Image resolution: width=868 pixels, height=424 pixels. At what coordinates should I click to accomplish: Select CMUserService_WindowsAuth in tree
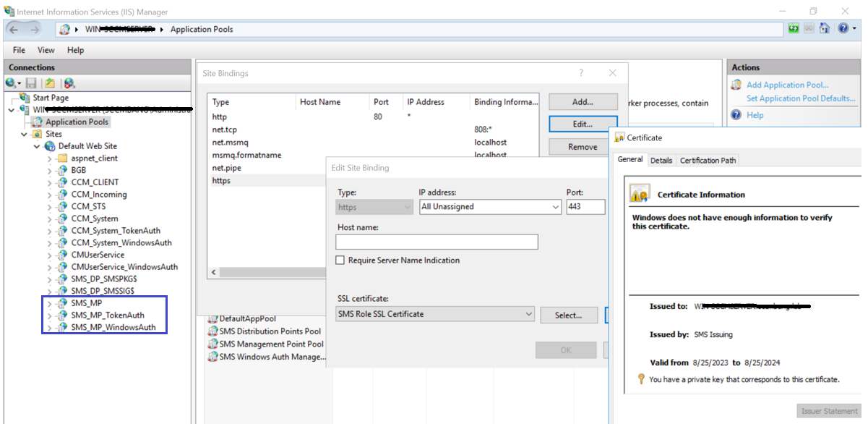point(124,267)
